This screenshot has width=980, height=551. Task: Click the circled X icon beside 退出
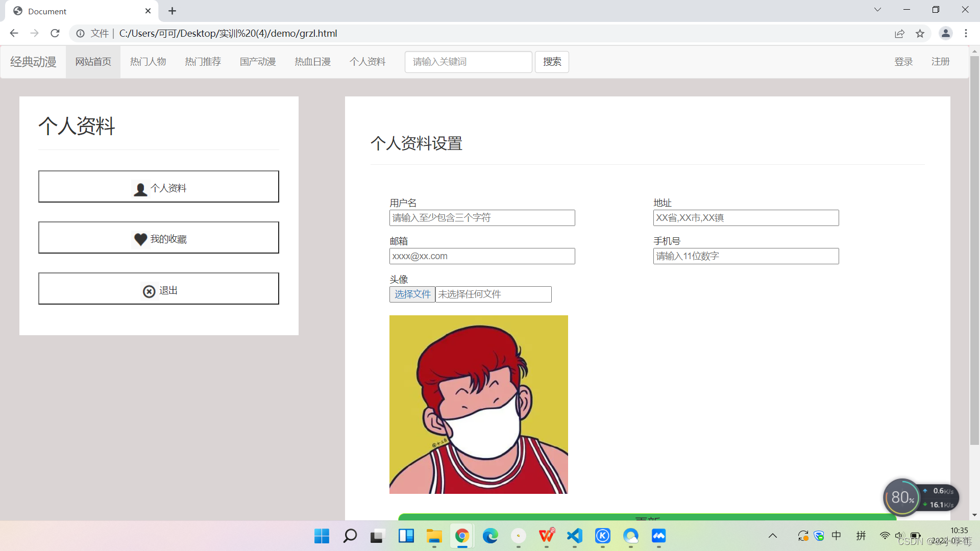click(149, 291)
